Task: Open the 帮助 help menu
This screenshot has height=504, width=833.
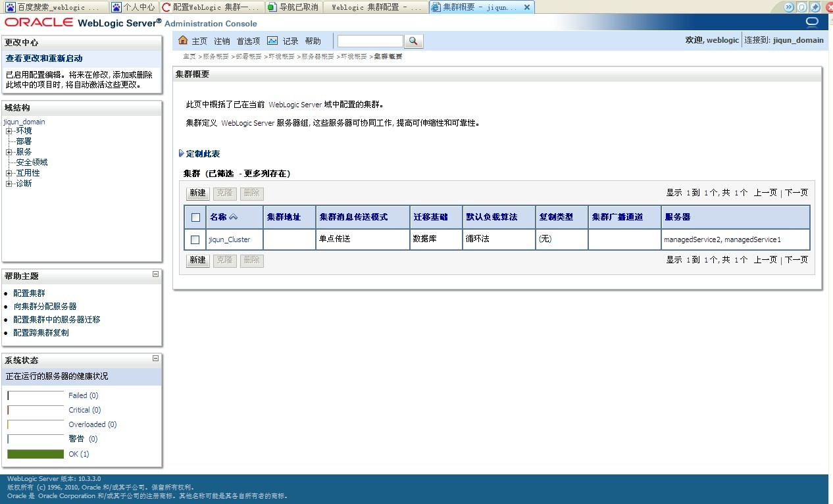Action: pos(313,41)
